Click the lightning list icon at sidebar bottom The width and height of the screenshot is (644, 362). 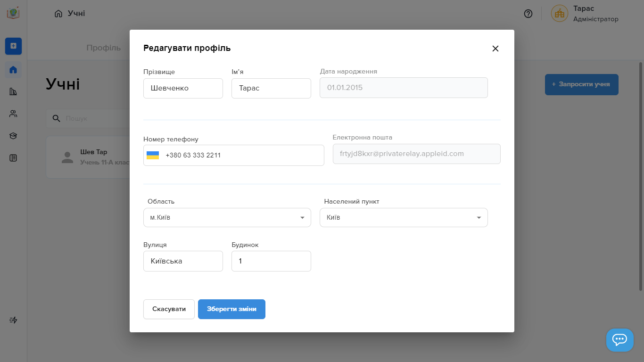pos(13,320)
